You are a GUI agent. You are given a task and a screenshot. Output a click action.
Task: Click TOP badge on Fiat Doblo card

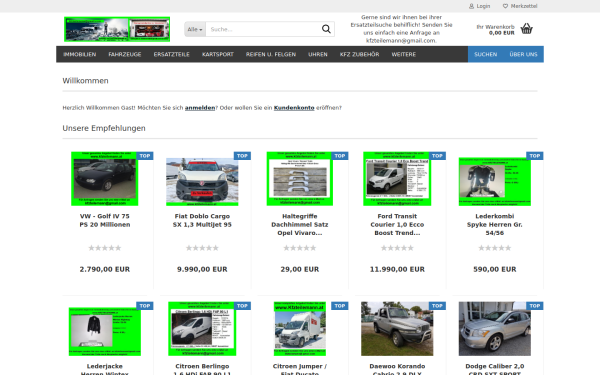[242, 156]
